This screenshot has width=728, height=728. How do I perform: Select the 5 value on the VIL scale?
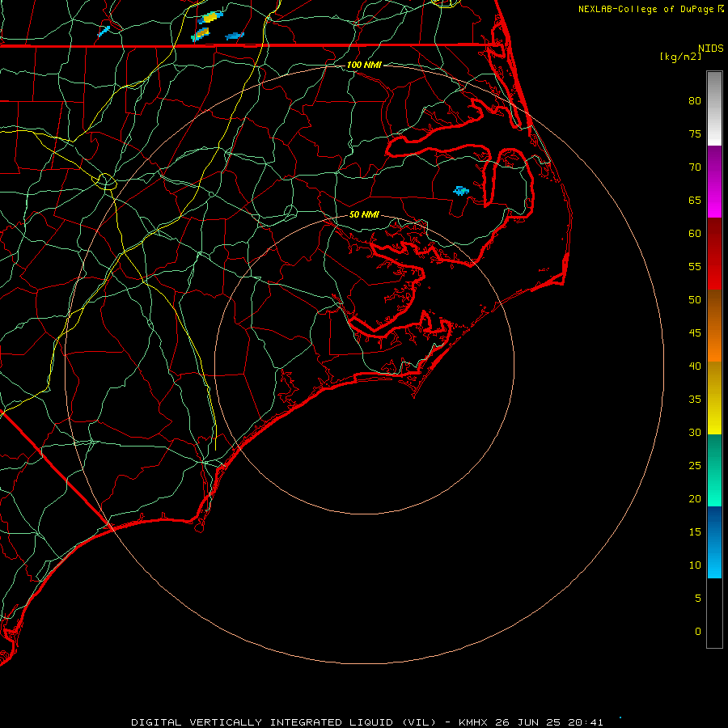[698, 599]
